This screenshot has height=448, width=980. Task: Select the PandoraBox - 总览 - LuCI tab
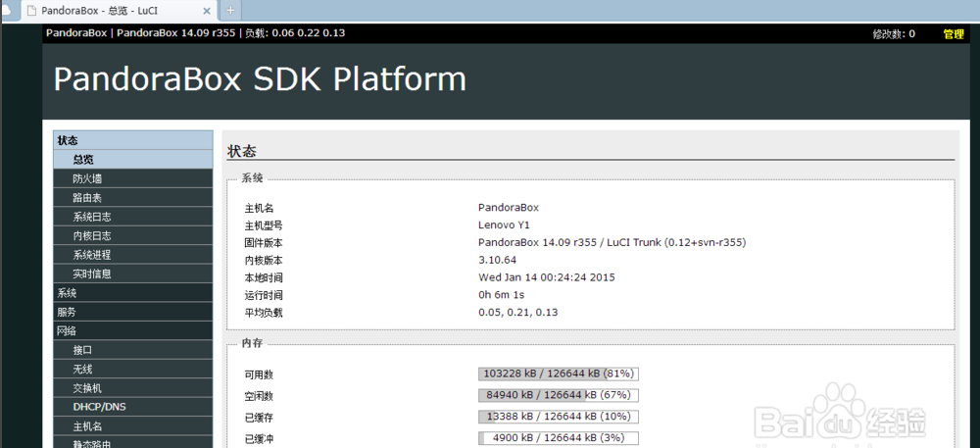point(119,11)
